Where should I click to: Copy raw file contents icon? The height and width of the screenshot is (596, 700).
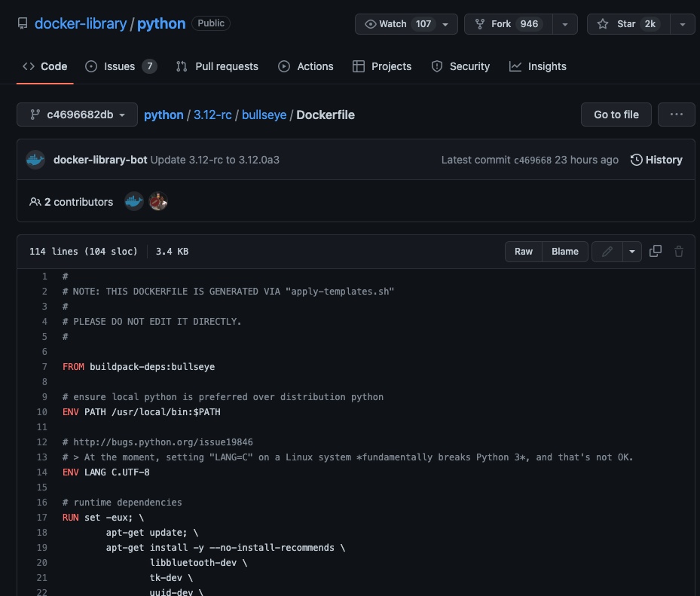coord(656,252)
